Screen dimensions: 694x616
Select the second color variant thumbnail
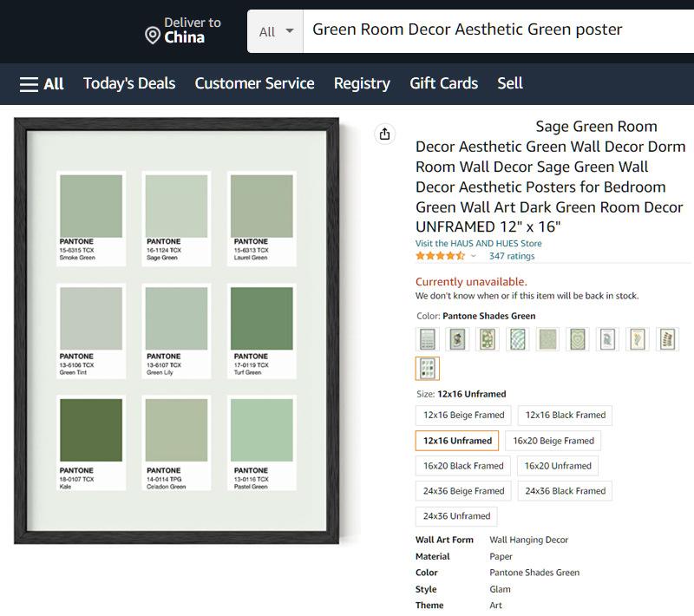click(457, 339)
